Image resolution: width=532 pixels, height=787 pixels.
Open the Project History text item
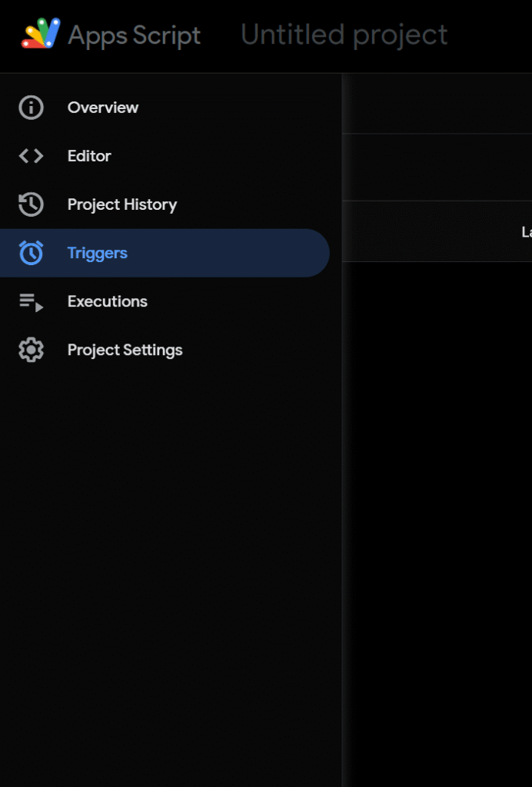(122, 204)
